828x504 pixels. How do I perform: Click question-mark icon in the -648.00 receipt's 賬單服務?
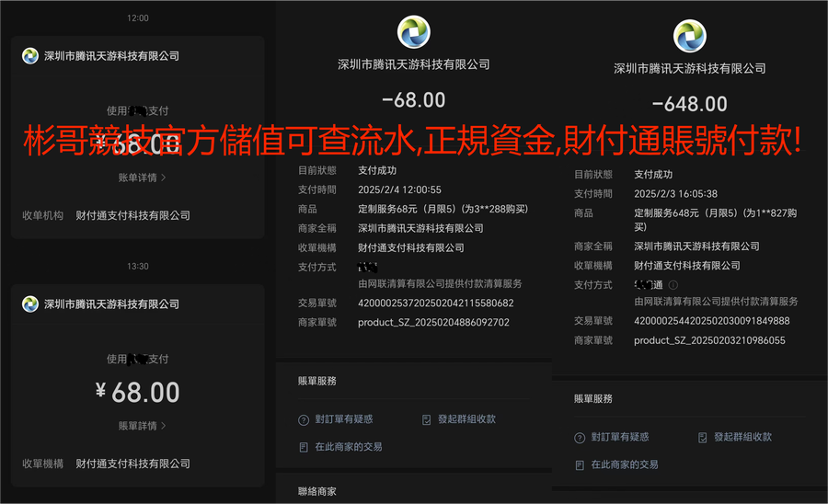580,438
